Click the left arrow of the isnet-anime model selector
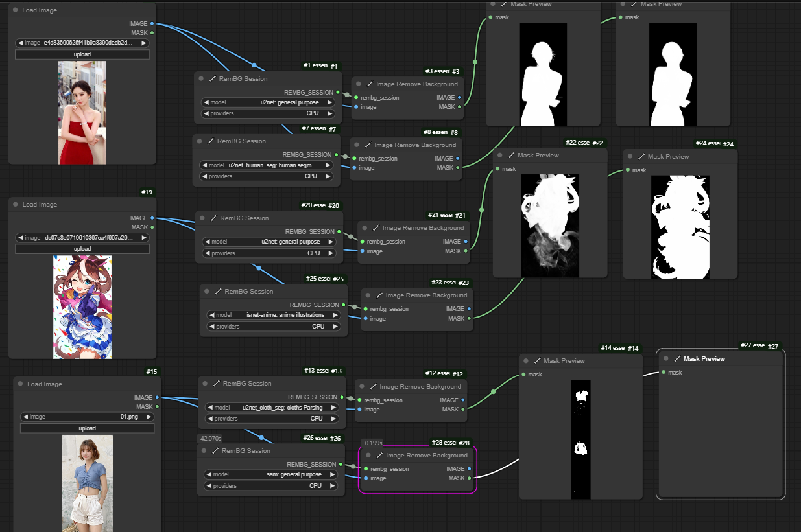This screenshot has height=532, width=801. point(212,315)
